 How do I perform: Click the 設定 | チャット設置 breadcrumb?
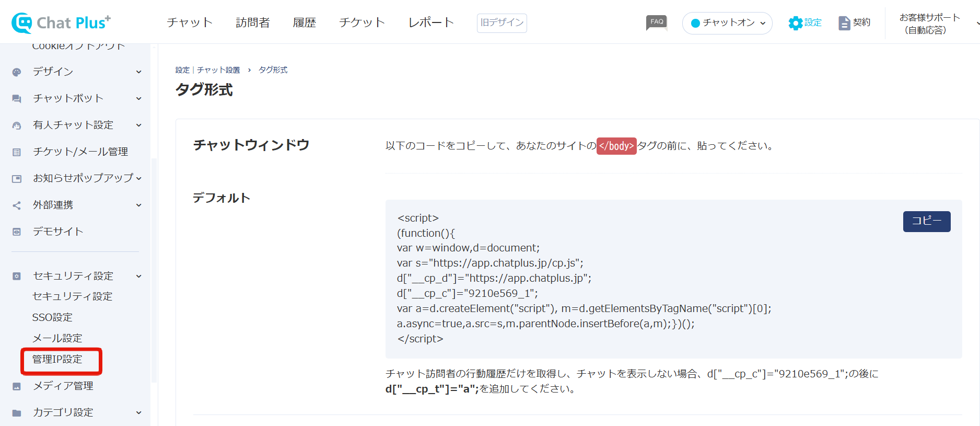point(208,70)
